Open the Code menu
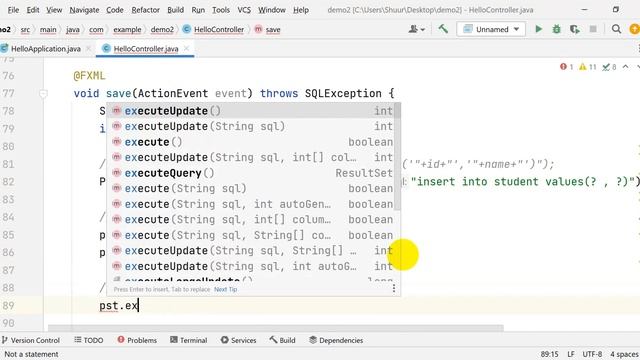The image size is (640, 360). coord(115,10)
